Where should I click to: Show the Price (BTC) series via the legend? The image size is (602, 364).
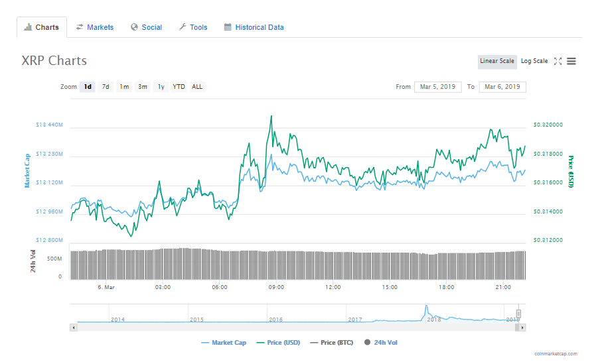332,343
